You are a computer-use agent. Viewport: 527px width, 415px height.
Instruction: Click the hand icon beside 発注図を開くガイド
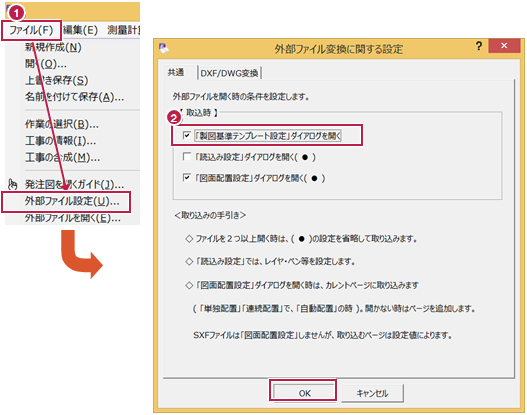[13, 184]
